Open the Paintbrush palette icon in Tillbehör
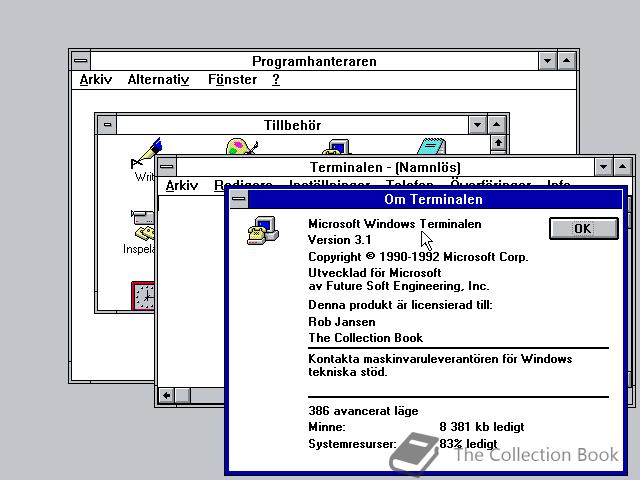The height and width of the screenshot is (480, 640). 242,147
